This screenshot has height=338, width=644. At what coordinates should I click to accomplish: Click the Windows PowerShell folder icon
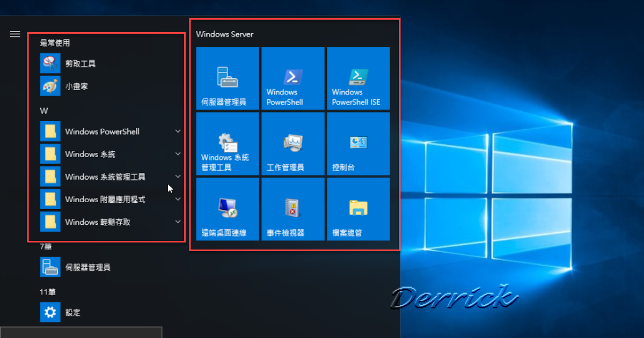[50, 131]
